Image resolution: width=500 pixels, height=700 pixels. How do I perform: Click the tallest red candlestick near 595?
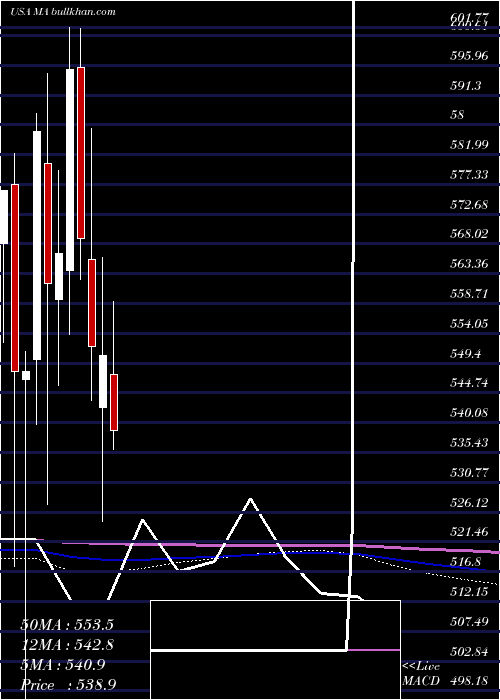[x=81, y=153]
